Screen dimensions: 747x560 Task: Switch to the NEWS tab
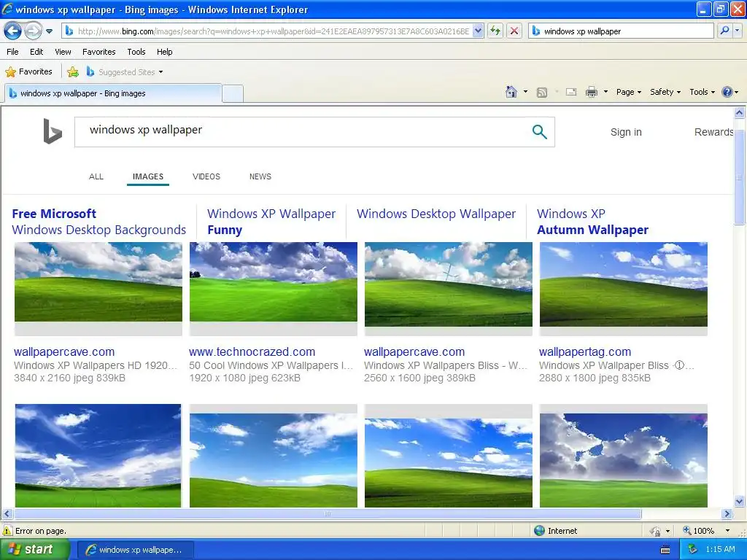pyautogui.click(x=260, y=176)
